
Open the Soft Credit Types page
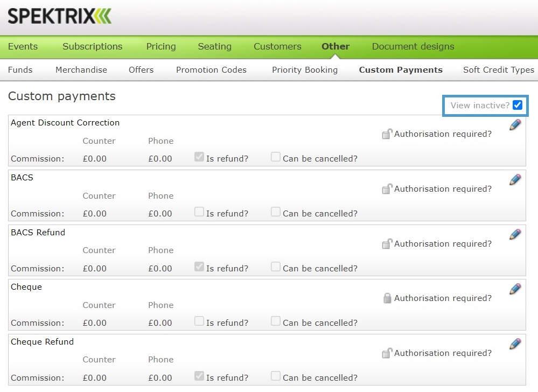click(499, 70)
